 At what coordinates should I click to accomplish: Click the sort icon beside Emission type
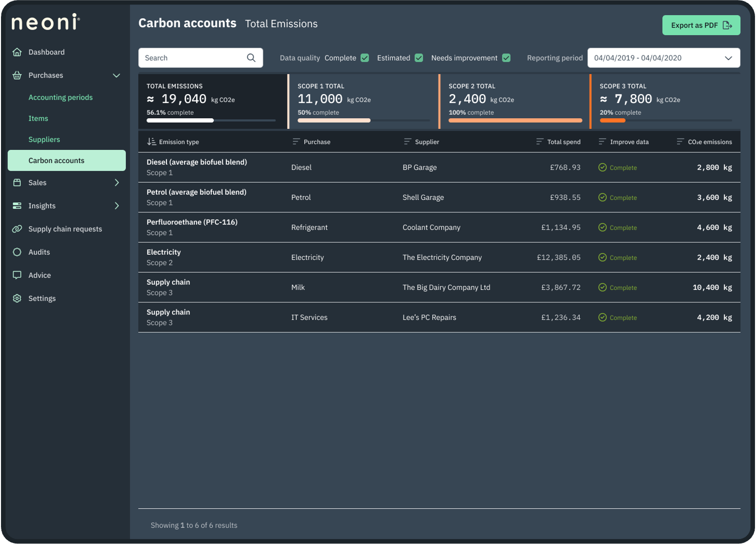point(151,142)
